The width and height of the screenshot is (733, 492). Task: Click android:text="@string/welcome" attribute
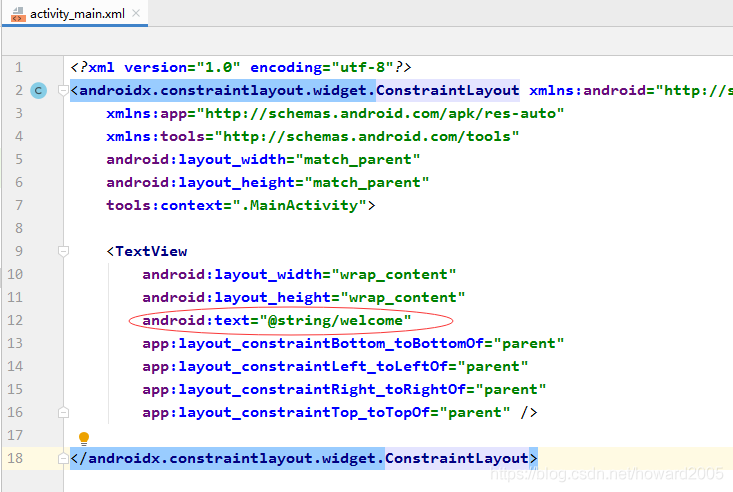277,320
